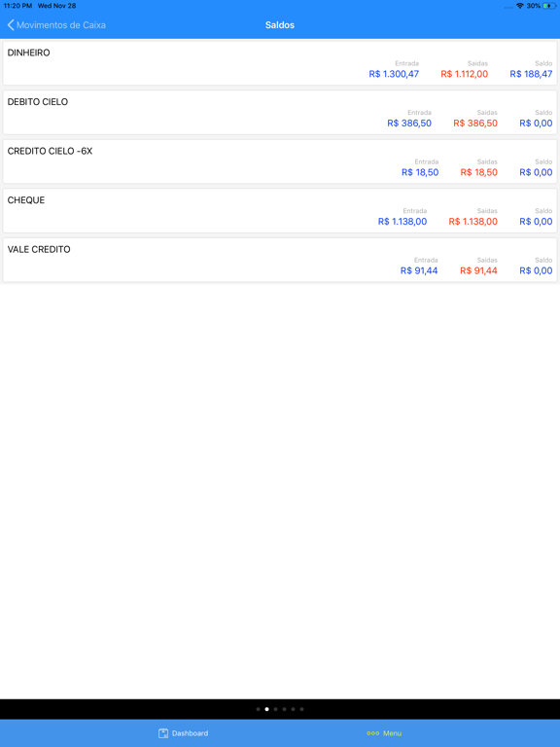
Task: Select the CHEQUE row title
Action: 26,200
